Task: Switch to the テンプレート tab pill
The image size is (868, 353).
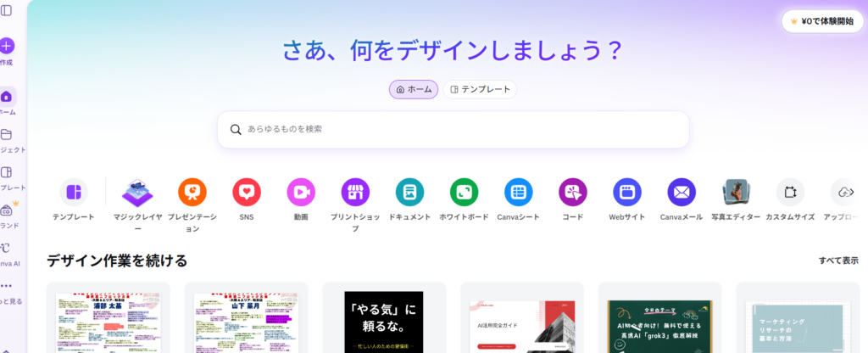Action: [480, 89]
